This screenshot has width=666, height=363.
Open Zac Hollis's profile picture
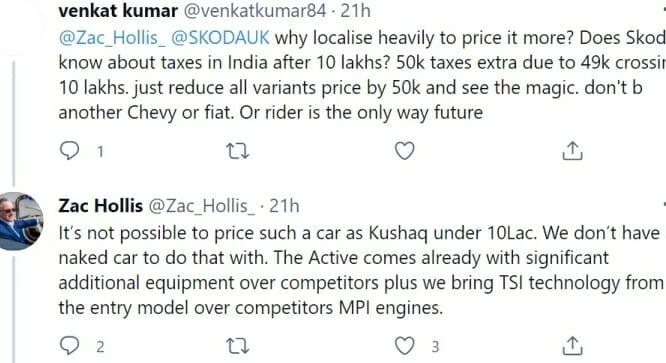pos(20,221)
